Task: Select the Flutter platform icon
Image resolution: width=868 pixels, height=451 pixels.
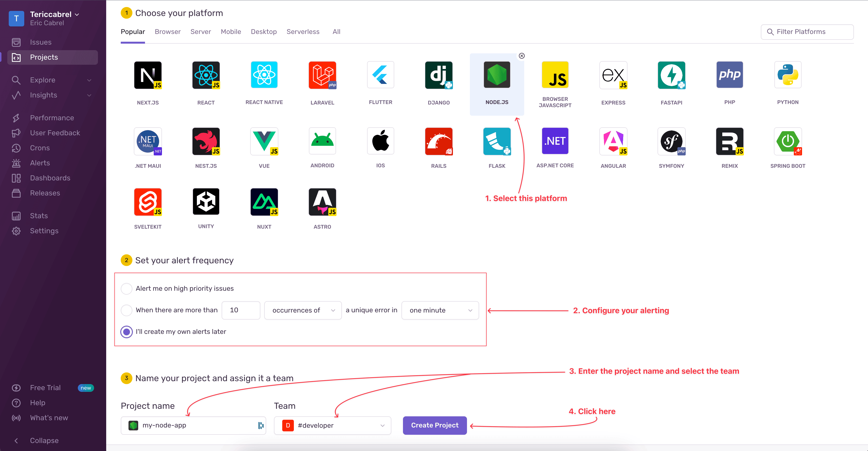Action: pos(380,75)
